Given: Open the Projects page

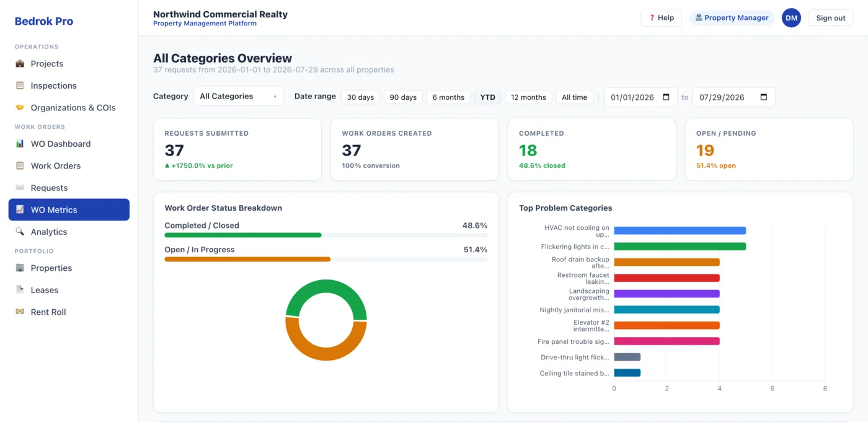Looking at the screenshot, I should (69, 64).
